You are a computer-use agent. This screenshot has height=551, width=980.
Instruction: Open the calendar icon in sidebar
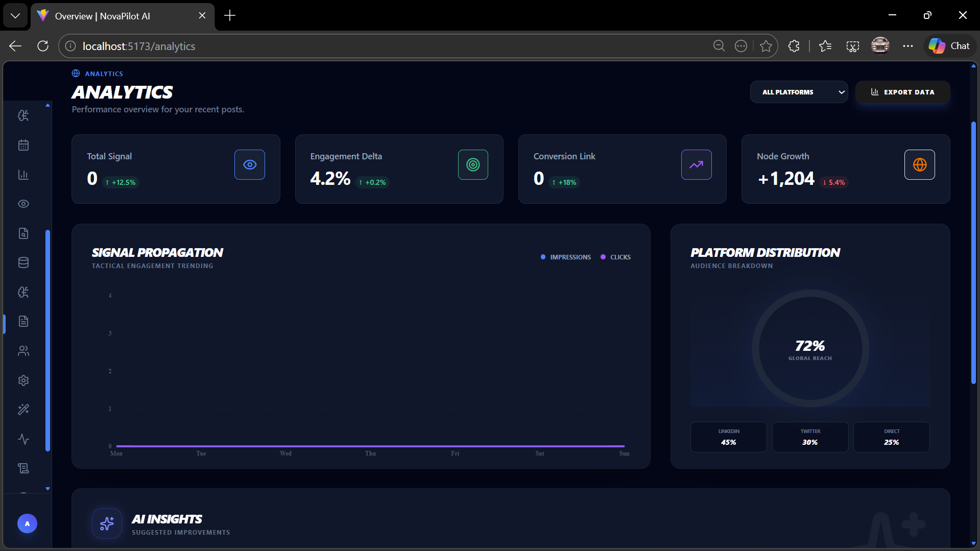(23, 145)
